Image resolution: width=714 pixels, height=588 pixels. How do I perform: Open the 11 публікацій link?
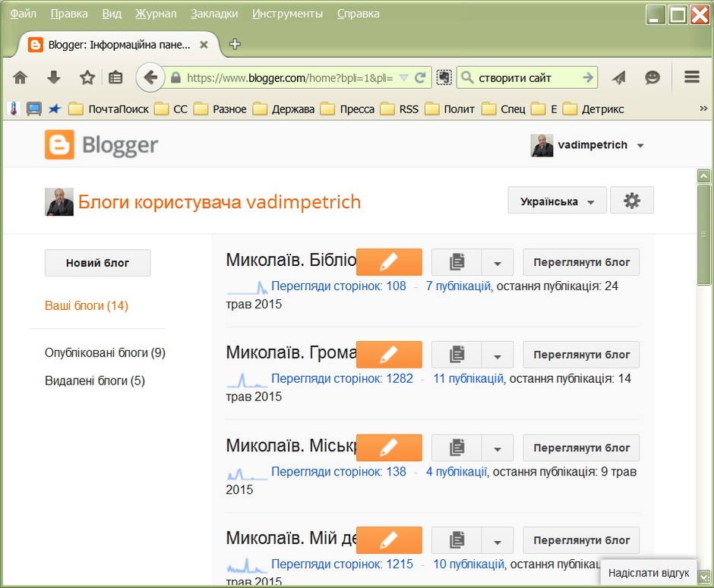[468, 378]
